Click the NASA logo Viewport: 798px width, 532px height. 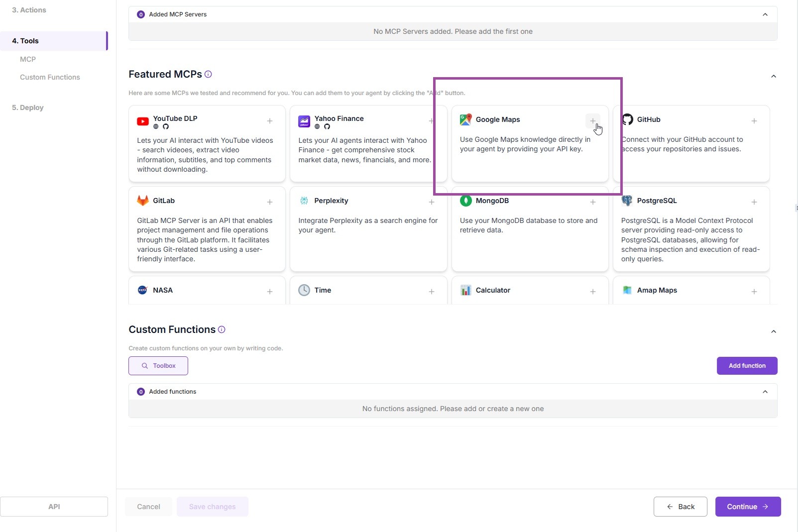[142, 290]
